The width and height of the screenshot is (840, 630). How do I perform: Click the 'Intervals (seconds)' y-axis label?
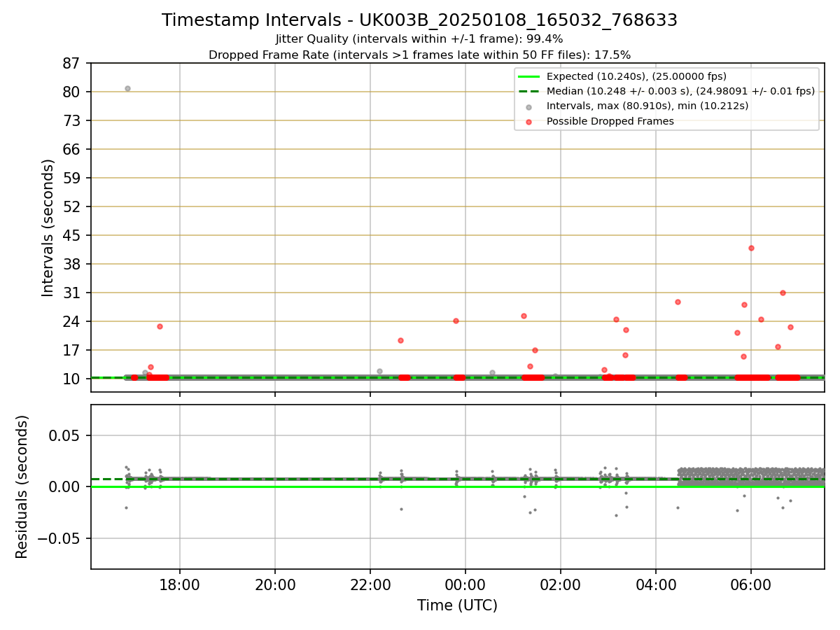coord(48,227)
